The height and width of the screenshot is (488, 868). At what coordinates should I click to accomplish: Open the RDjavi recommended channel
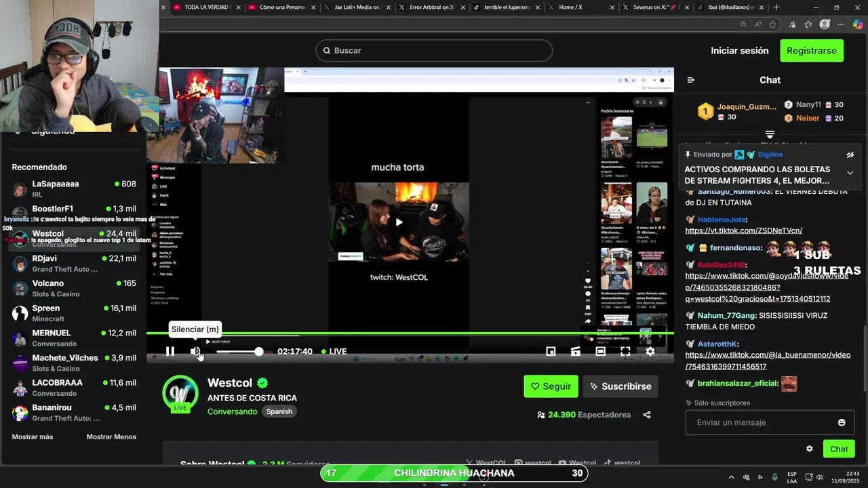(x=73, y=264)
